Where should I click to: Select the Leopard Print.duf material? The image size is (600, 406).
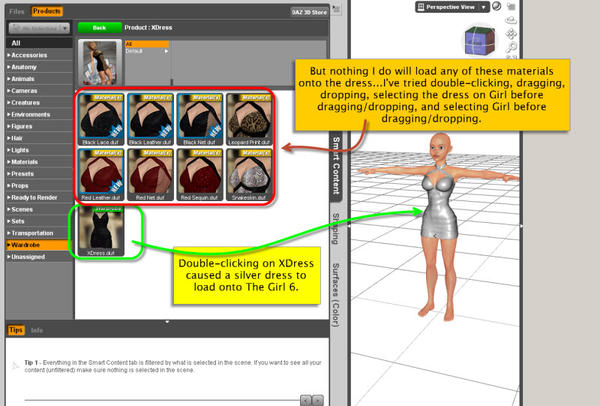249,119
